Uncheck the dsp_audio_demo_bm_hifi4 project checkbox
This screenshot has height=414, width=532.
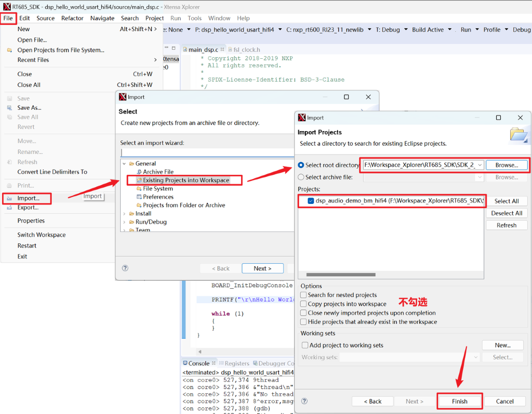coord(311,201)
